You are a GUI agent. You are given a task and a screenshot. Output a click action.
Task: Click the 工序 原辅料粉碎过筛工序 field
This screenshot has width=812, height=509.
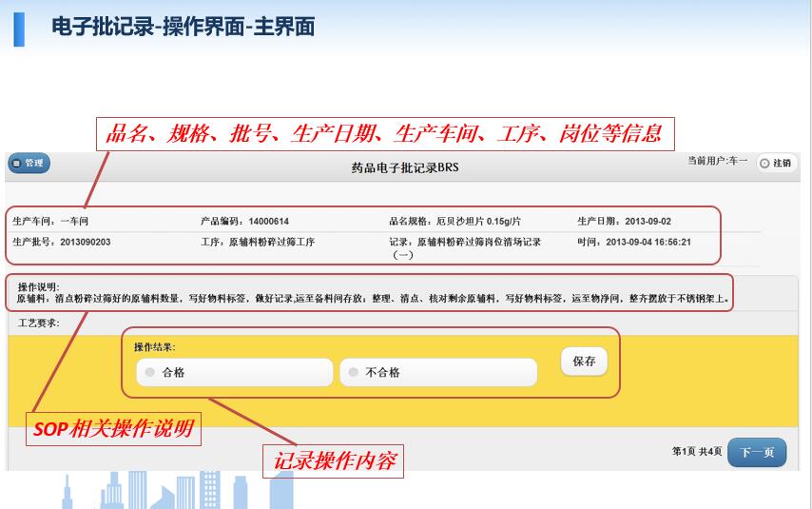pos(258,243)
